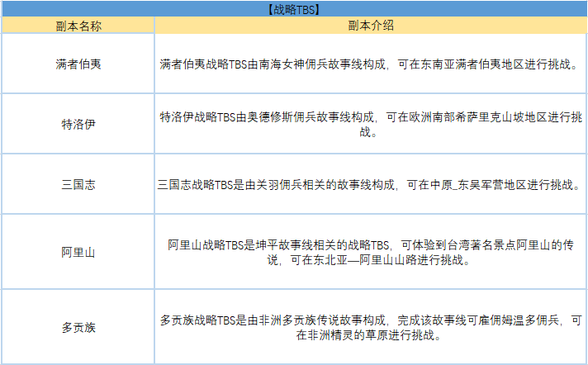Screen dimensions: 588x365
Task: Click the 三国志战略TBS description cell
Action: click(371, 184)
